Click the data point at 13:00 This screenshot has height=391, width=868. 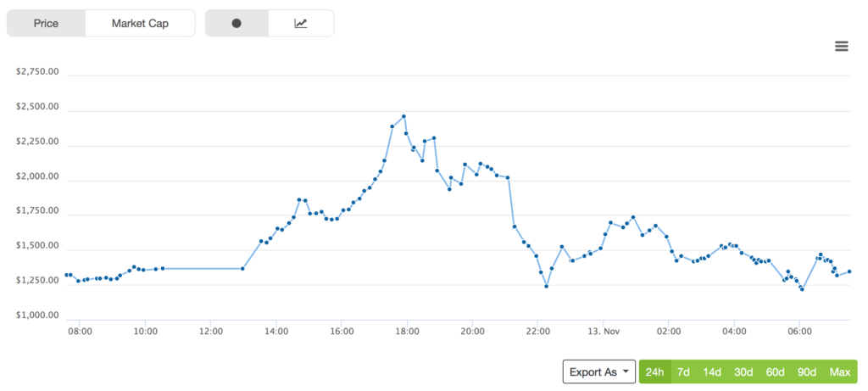coord(243,269)
